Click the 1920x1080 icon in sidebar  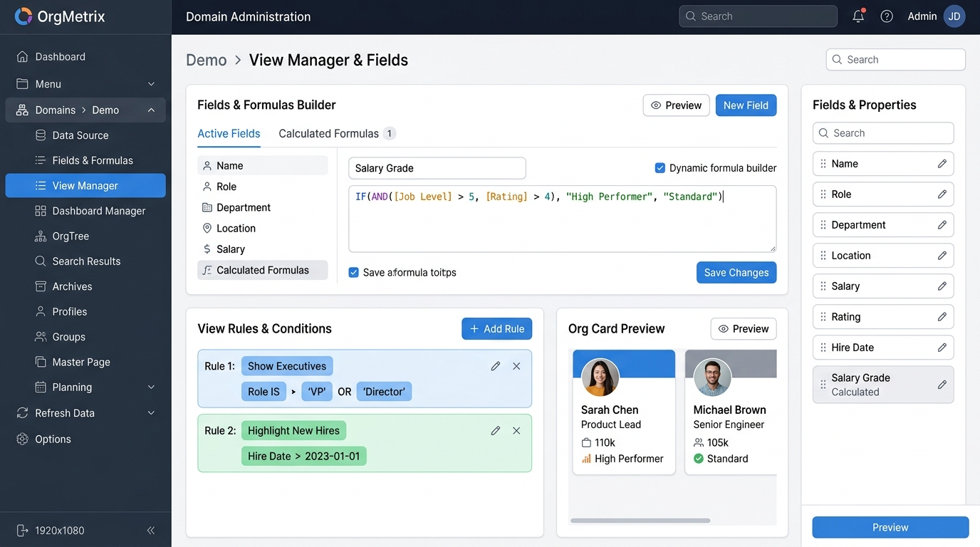point(22,531)
